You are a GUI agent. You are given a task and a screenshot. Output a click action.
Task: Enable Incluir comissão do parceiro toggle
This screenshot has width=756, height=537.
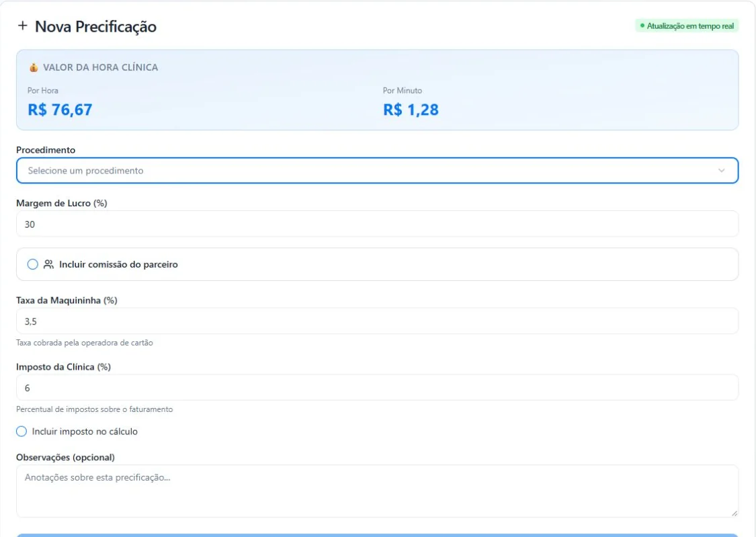32,264
